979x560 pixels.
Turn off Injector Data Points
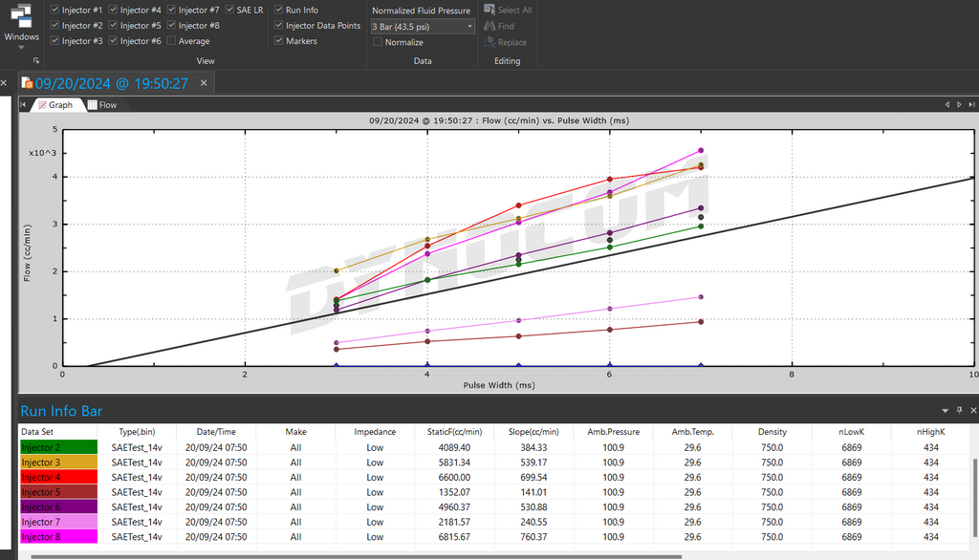point(278,25)
